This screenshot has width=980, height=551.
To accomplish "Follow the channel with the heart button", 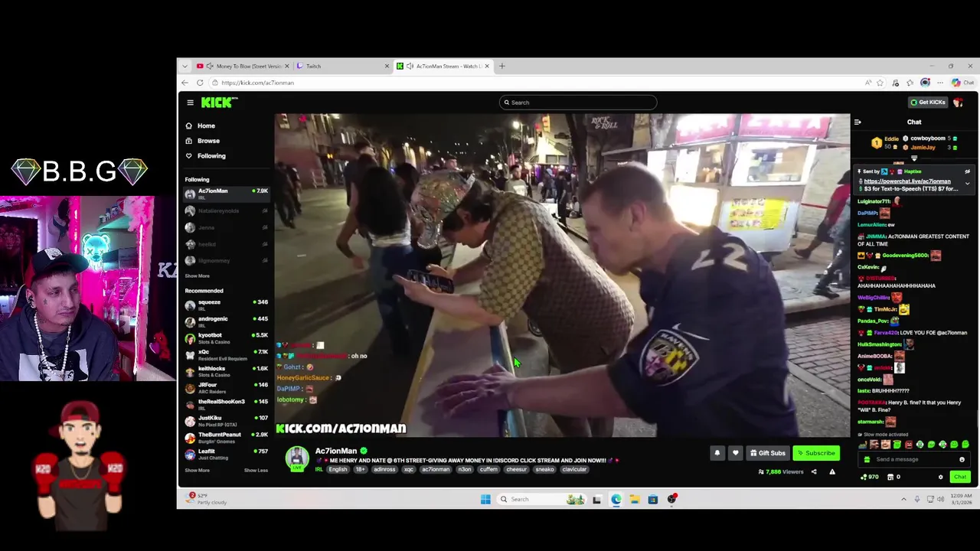I will [736, 453].
